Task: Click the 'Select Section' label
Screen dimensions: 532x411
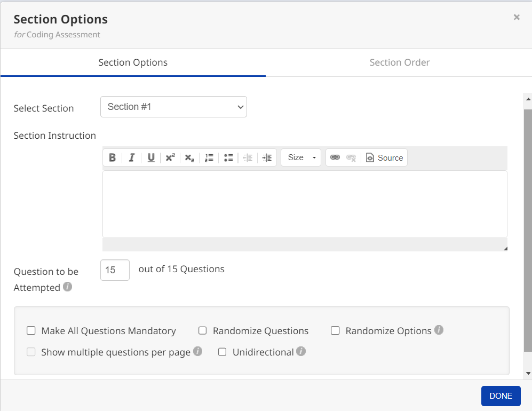Action: point(44,108)
